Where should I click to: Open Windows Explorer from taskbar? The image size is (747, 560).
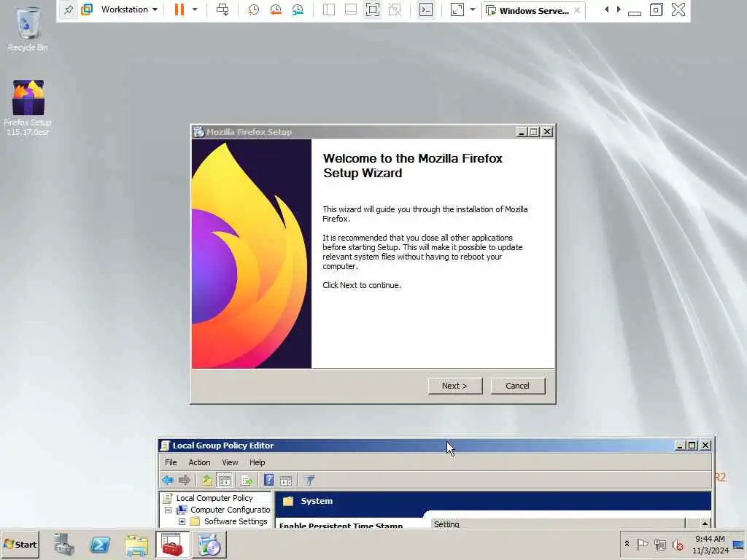pos(136,545)
